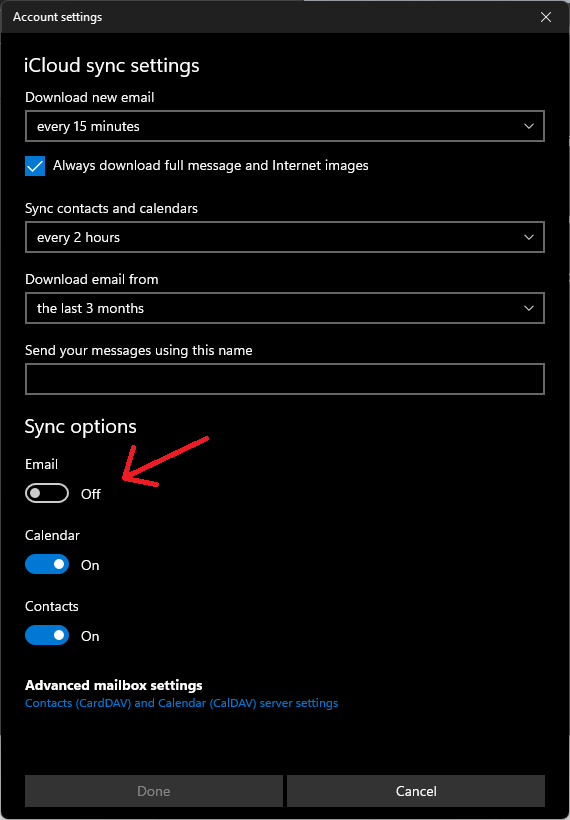Click the 'Off' label beside Email toggle
This screenshot has height=820, width=570.
[x=90, y=494]
